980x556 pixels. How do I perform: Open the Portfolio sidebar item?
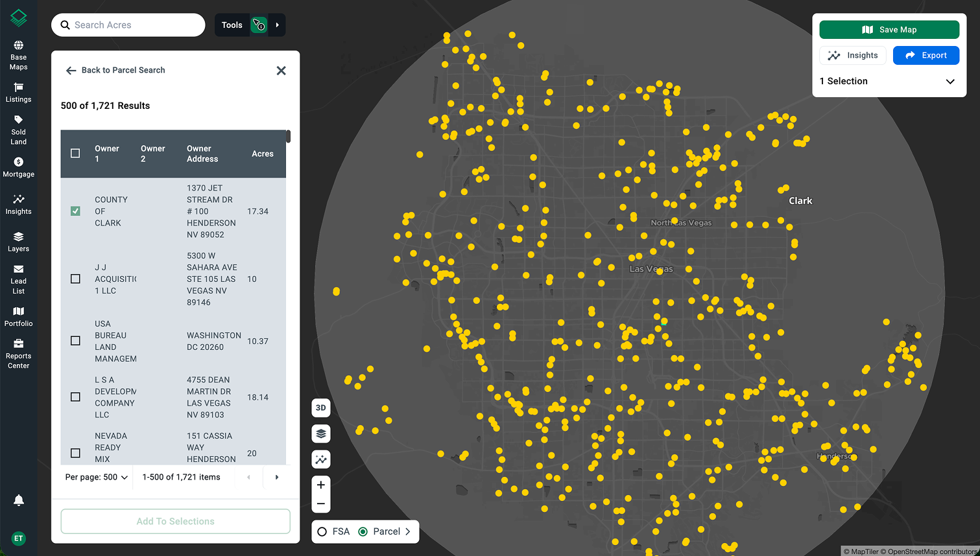point(18,316)
